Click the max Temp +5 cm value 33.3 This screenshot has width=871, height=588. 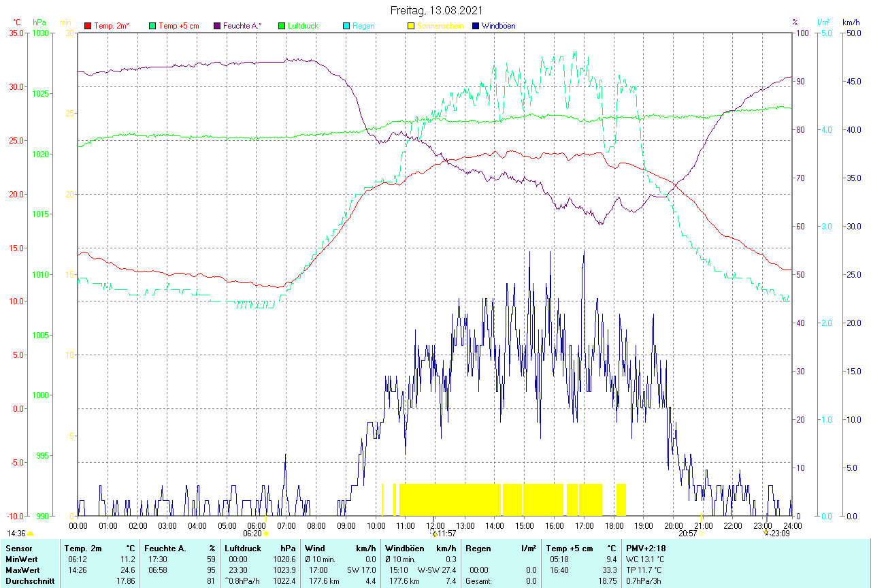[609, 570]
